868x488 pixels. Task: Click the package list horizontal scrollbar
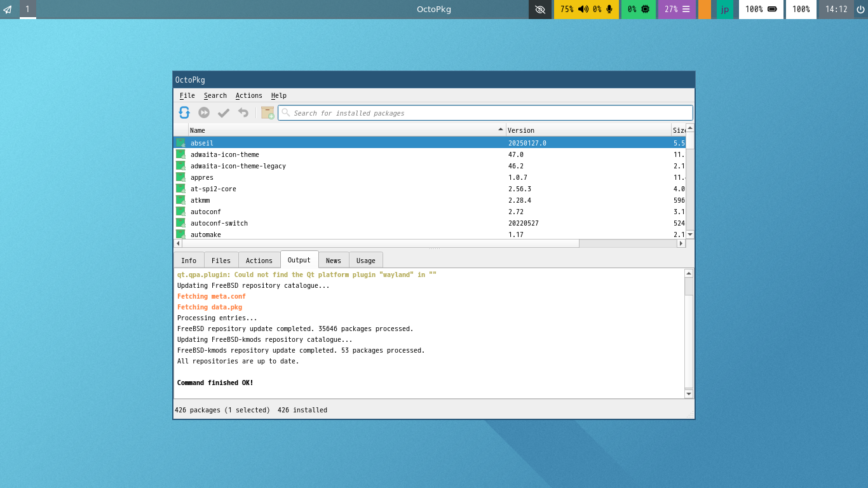(x=380, y=243)
